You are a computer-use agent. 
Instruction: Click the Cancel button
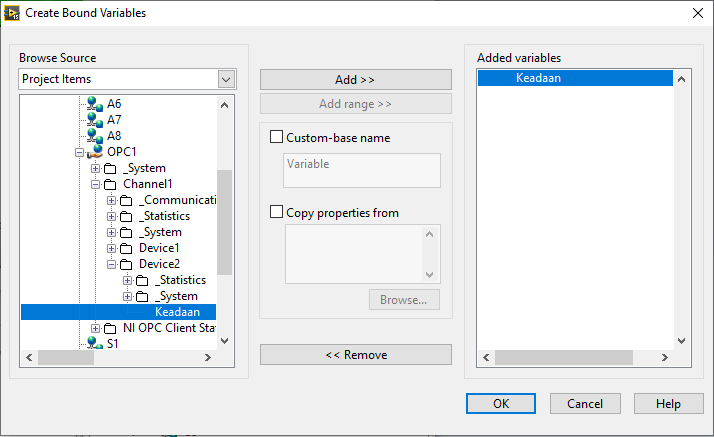[585, 404]
